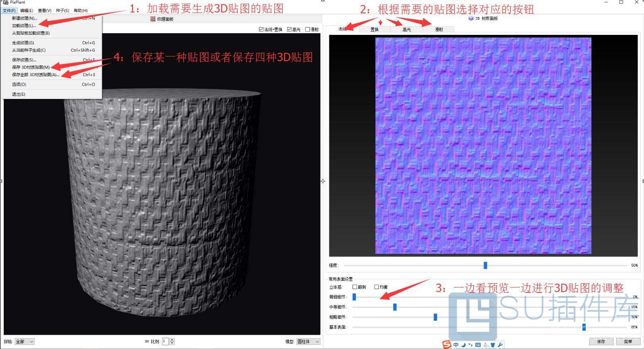Toggle the Chinese/English mode 中 icon

click(x=456, y=344)
